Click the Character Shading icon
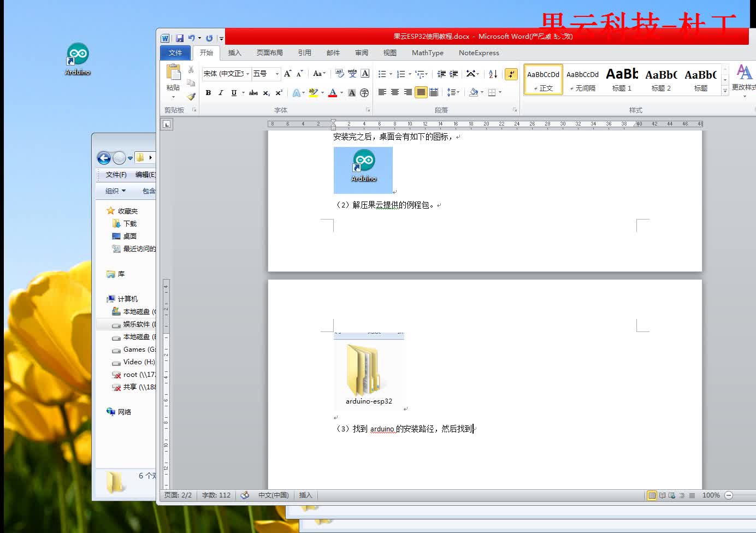The width and height of the screenshot is (756, 533). (x=352, y=93)
